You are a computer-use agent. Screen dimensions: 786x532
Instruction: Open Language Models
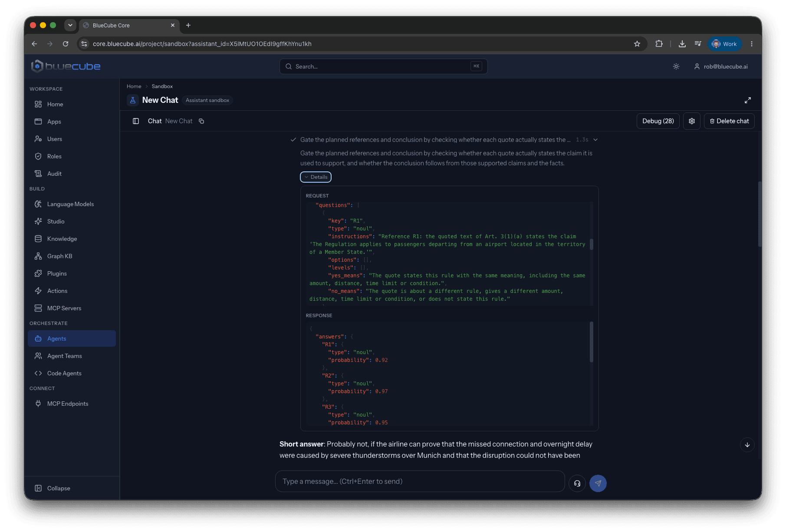72,204
